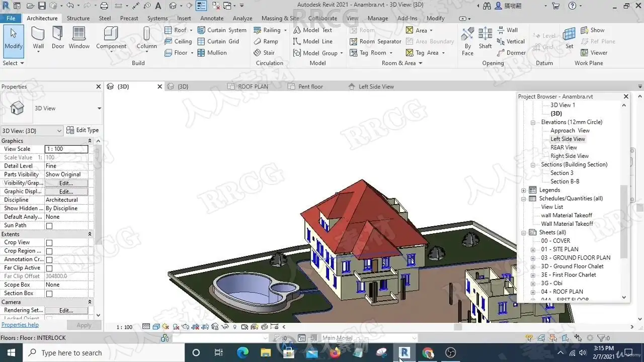The width and height of the screenshot is (644, 362).
Task: Click the Windows taskbar search box
Action: (x=104, y=353)
